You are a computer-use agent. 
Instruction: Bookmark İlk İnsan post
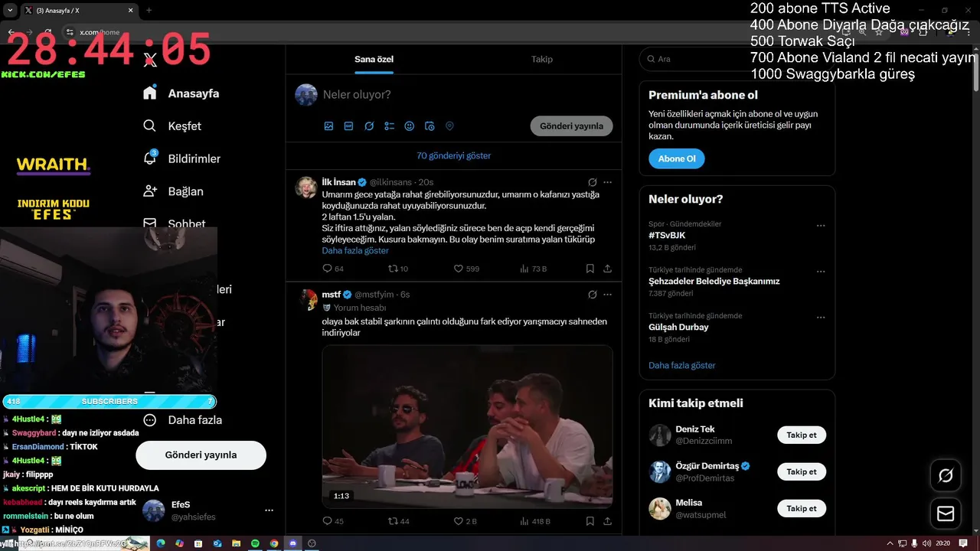pyautogui.click(x=590, y=269)
